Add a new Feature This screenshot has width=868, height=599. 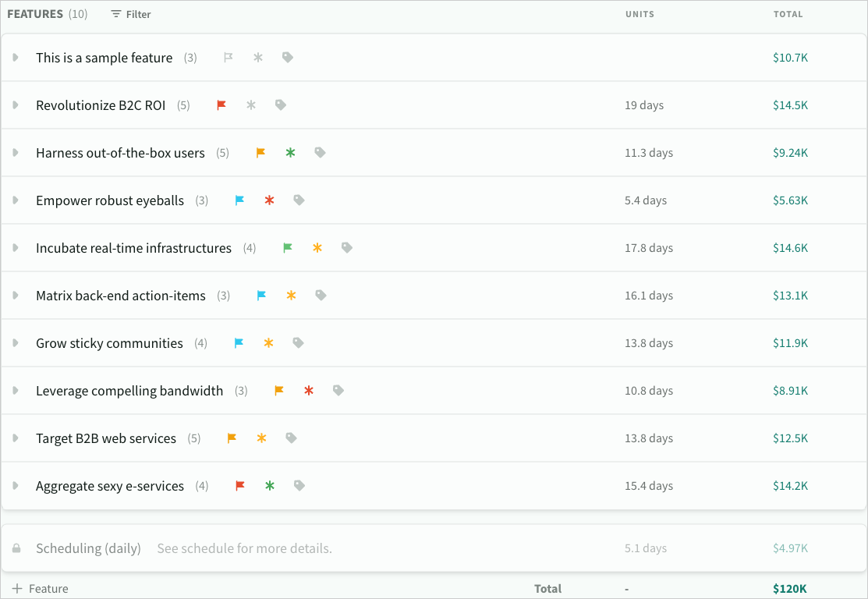tap(39, 588)
